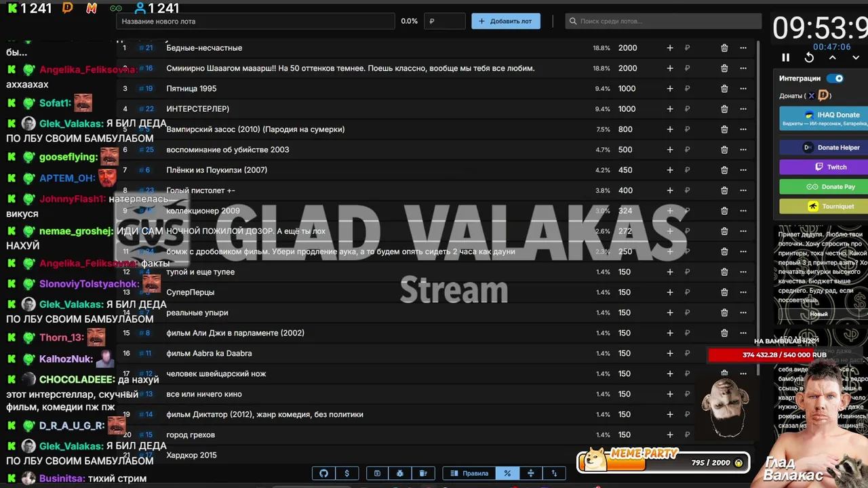Click plus on Пятница 1995 lot
The height and width of the screenshot is (488, 868).
point(670,89)
